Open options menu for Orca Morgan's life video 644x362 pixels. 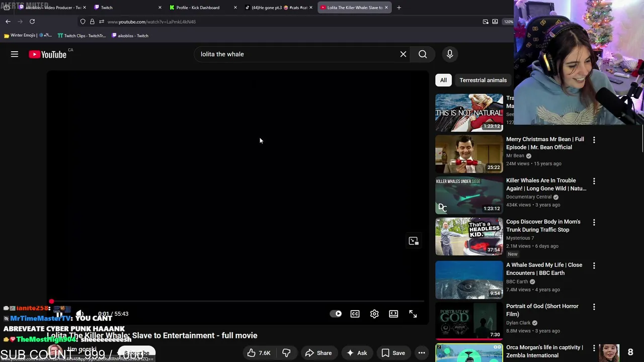click(x=594, y=348)
